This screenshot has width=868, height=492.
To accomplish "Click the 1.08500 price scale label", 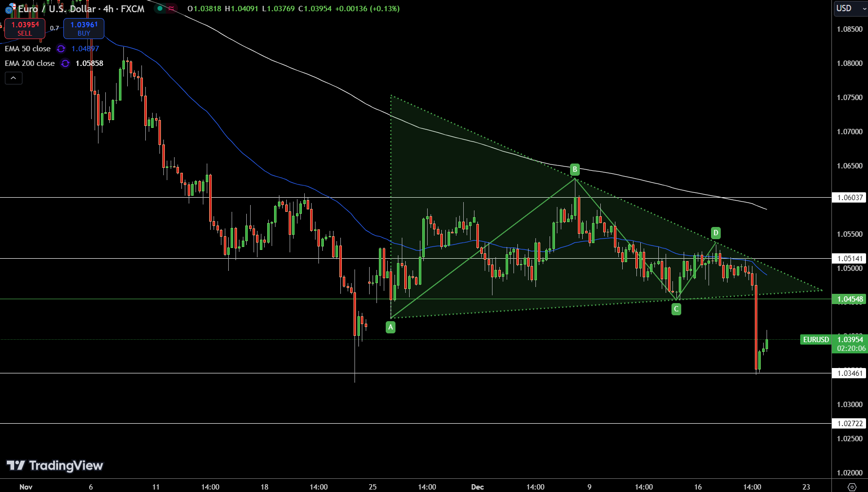I will [849, 29].
